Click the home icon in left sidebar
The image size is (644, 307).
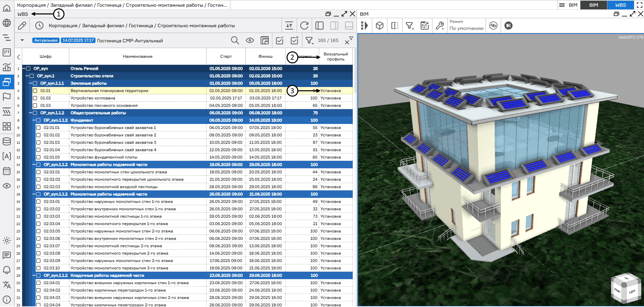click(x=7, y=8)
